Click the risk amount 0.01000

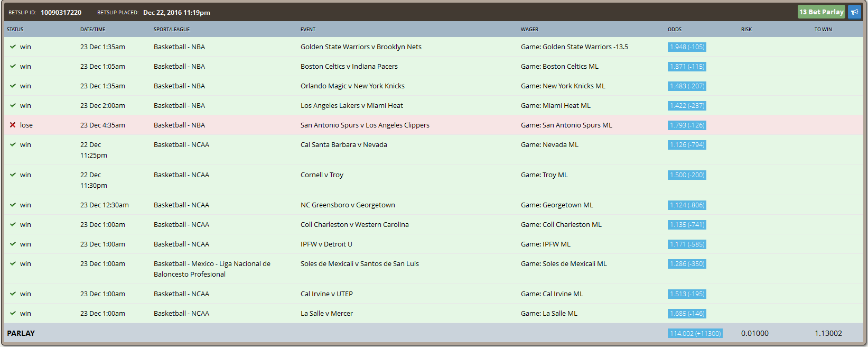coord(755,333)
